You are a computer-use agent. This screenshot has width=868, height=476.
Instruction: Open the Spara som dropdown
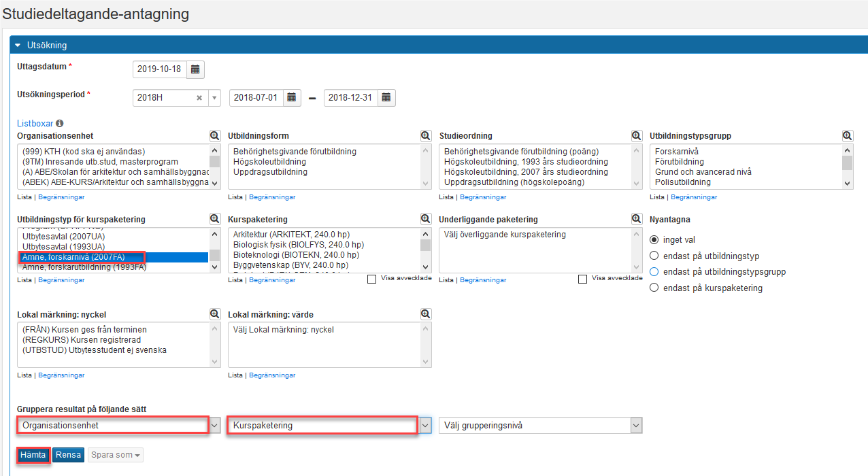[115, 455]
